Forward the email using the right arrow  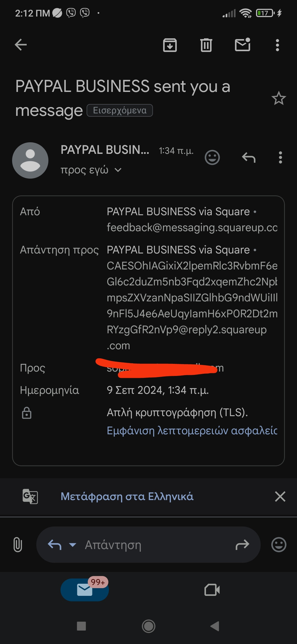coord(242,545)
